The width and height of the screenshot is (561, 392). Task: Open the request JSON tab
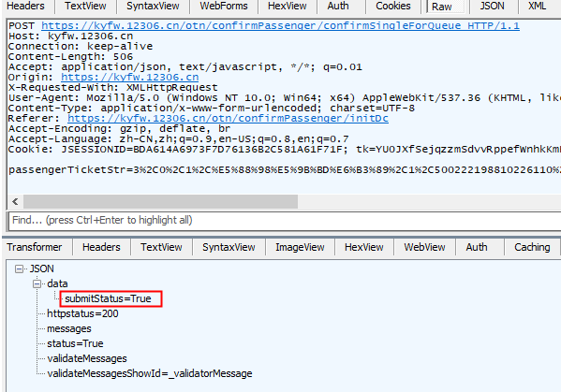click(493, 6)
